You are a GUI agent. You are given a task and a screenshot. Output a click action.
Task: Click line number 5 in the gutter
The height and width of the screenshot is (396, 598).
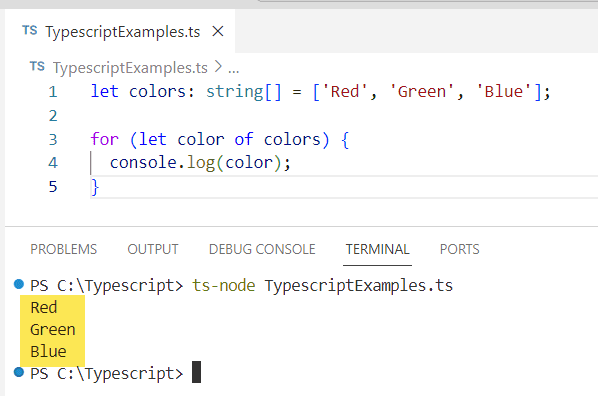click(x=53, y=187)
